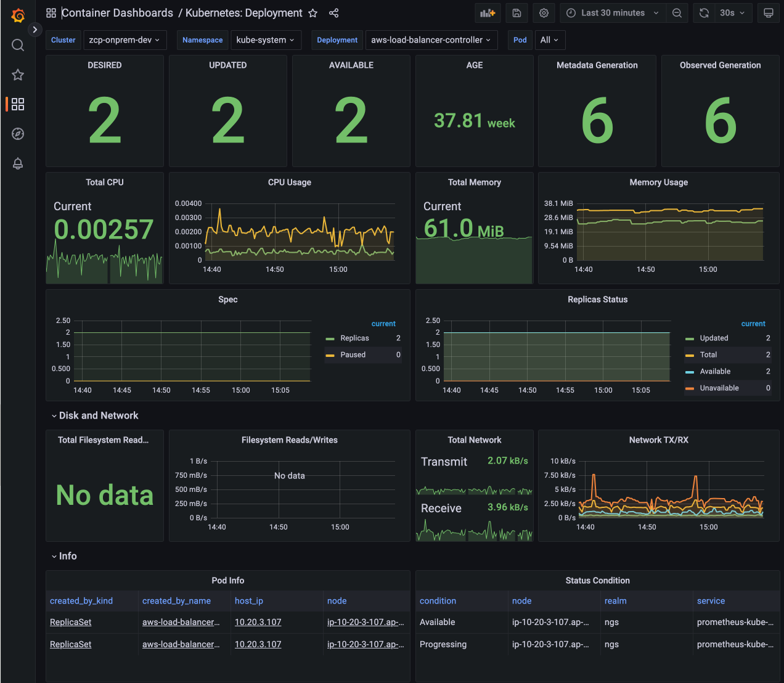Sort Pod Info by created_by_name column
Image resolution: width=784 pixels, height=683 pixels.
[x=176, y=601]
